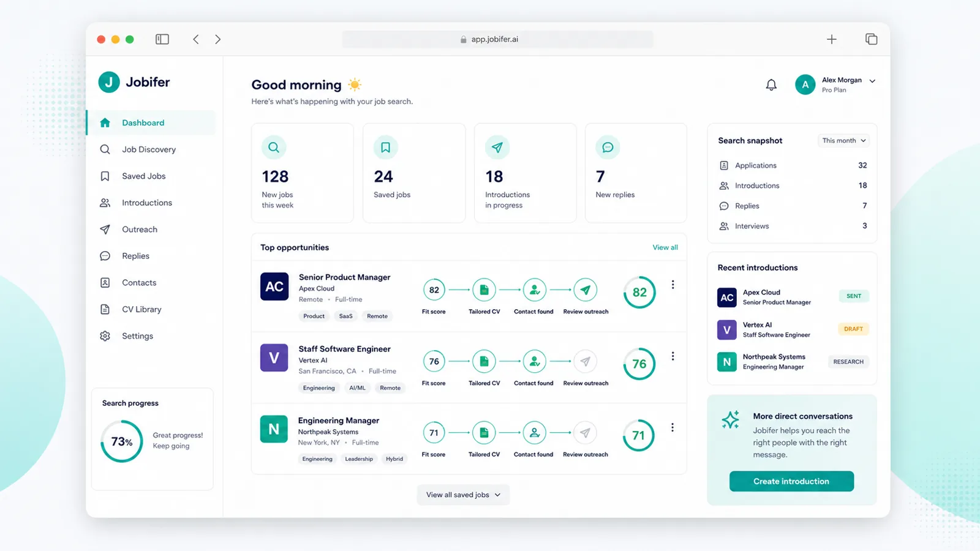The image size is (980, 551).
Task: Open Apex Cloud company logo
Action: pyautogui.click(x=274, y=287)
